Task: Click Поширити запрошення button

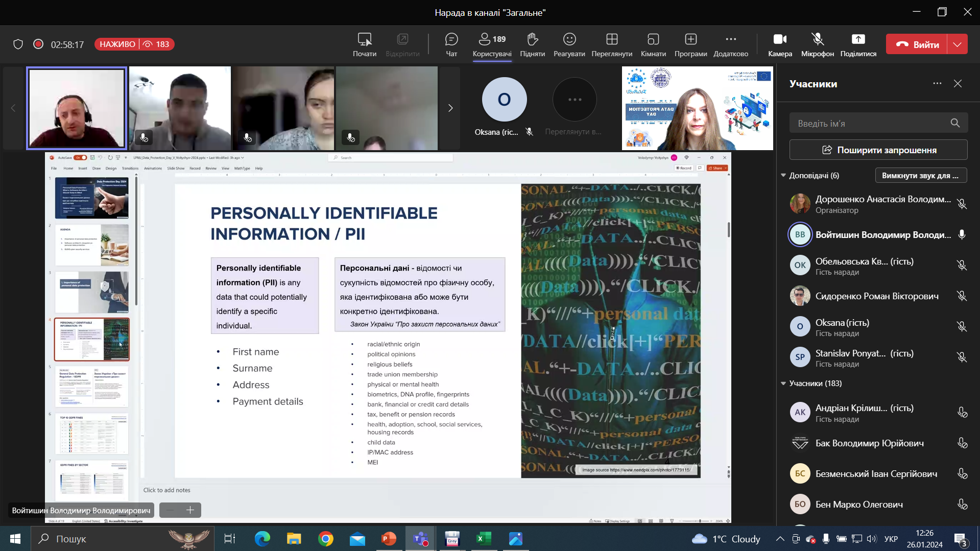Action: click(878, 150)
